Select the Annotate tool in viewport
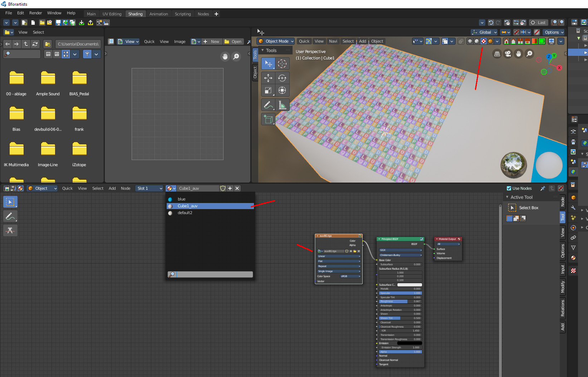588x377 pixels. pos(268,105)
